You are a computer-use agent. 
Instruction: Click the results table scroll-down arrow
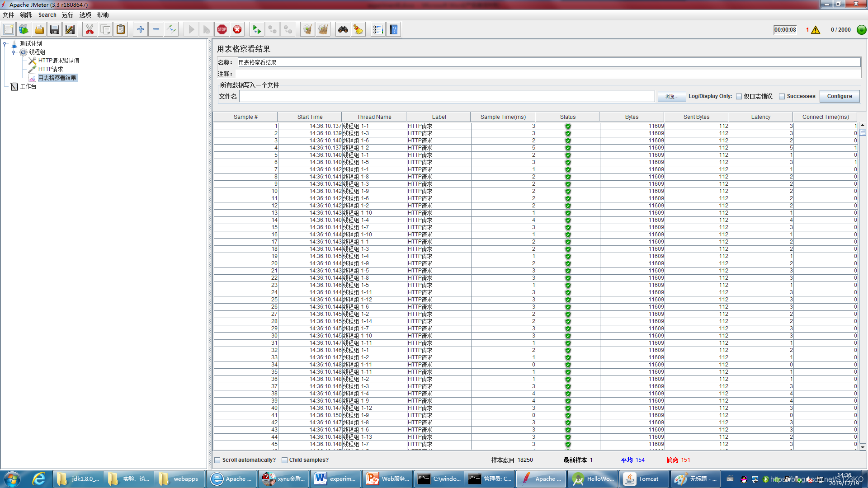[x=862, y=447]
